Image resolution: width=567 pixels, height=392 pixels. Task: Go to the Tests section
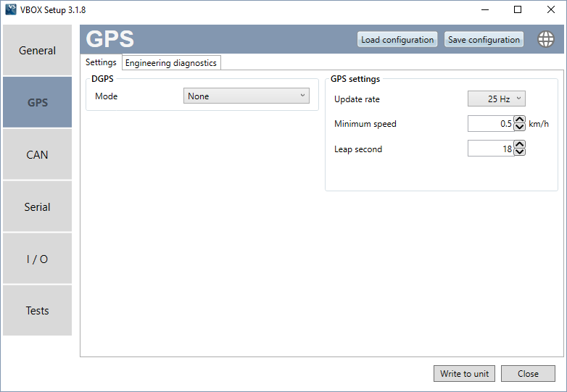pos(37,310)
